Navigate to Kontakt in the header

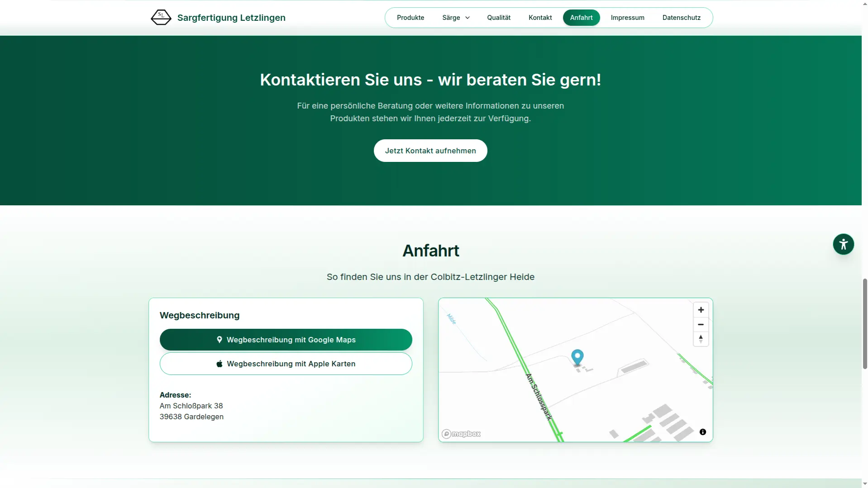pyautogui.click(x=540, y=18)
